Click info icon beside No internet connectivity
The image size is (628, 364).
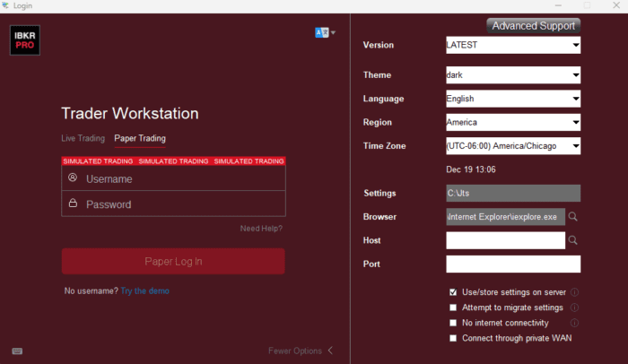(x=574, y=323)
